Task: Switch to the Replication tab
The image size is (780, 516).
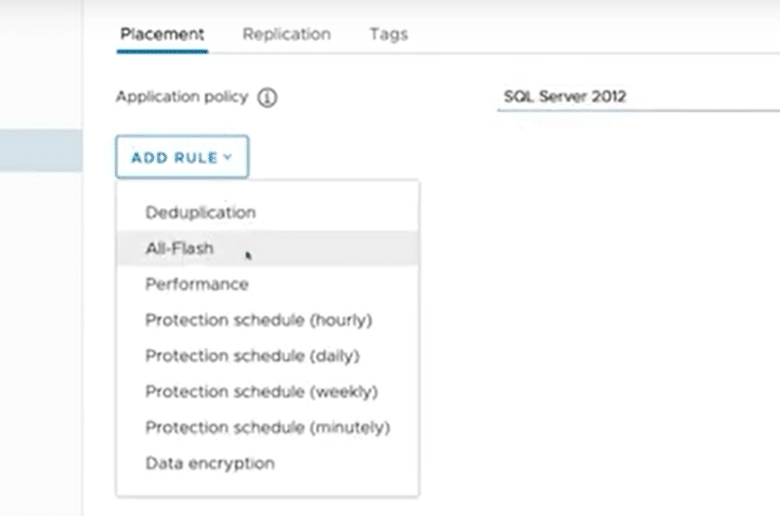Action: (x=287, y=34)
